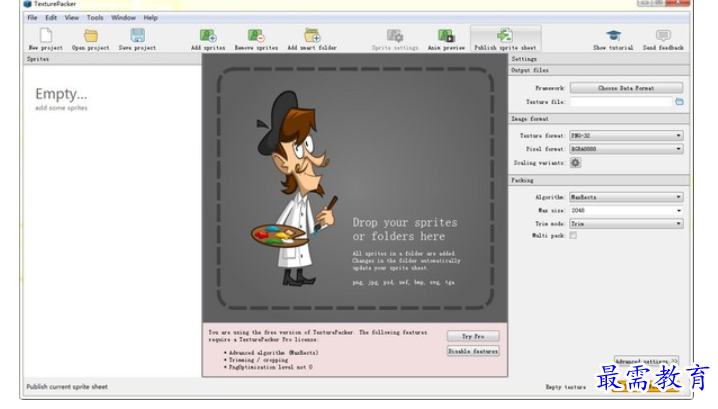Click the Save project disk icon

coord(137,36)
